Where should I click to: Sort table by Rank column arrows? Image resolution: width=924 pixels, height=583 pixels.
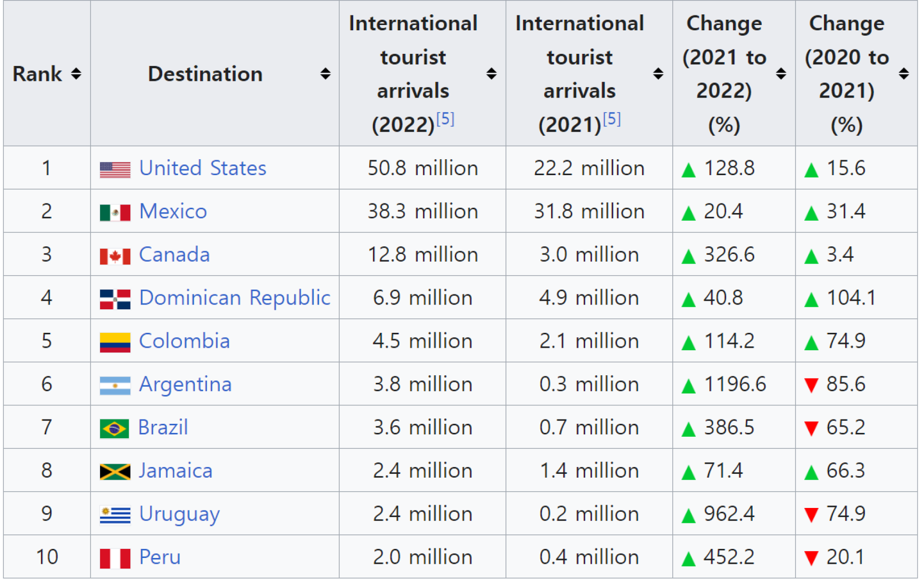76,74
